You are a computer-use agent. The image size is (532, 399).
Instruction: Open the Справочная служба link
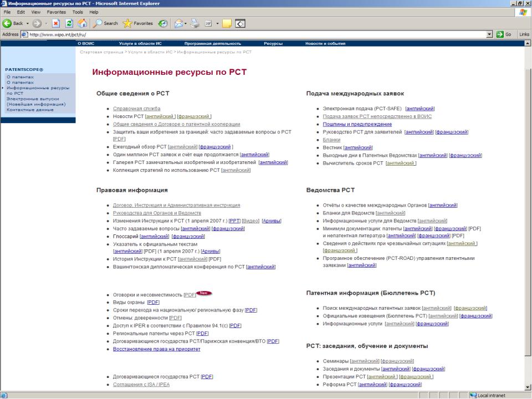(136, 109)
